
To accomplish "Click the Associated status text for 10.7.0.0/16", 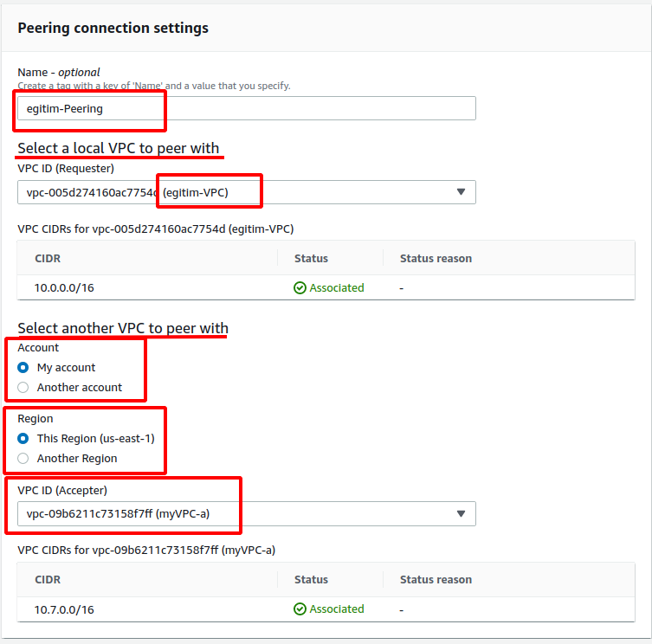I will pyautogui.click(x=337, y=609).
